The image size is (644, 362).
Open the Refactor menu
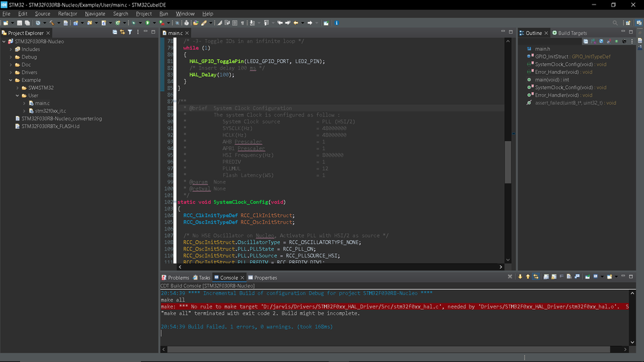(x=67, y=14)
